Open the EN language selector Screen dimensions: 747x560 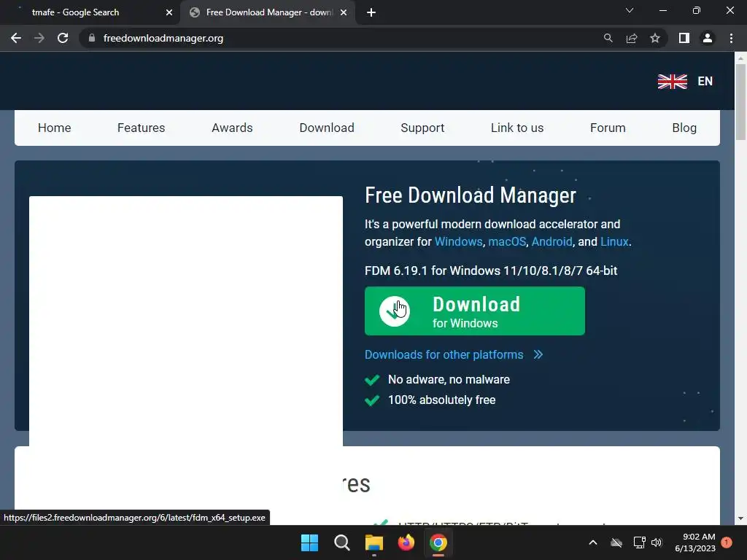(x=705, y=82)
